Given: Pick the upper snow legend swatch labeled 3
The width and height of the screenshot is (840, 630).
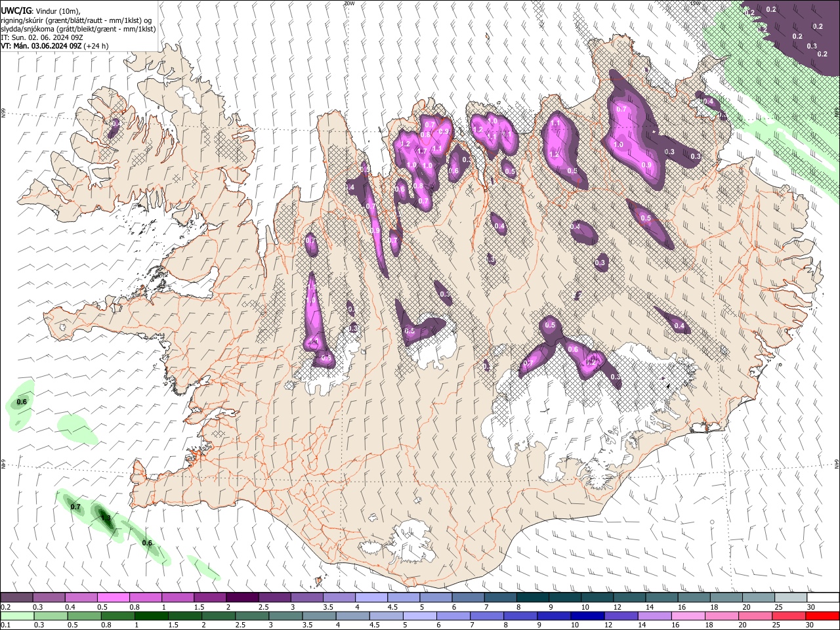Looking at the screenshot, I should tap(306, 598).
